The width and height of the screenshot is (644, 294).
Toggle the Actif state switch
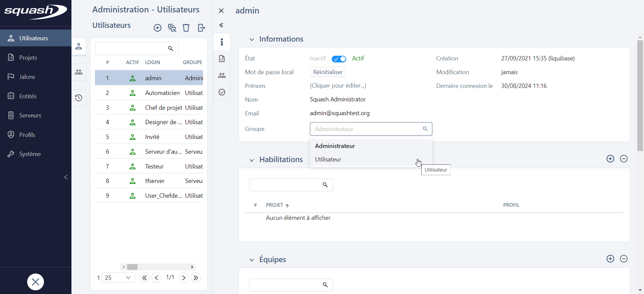[339, 59]
